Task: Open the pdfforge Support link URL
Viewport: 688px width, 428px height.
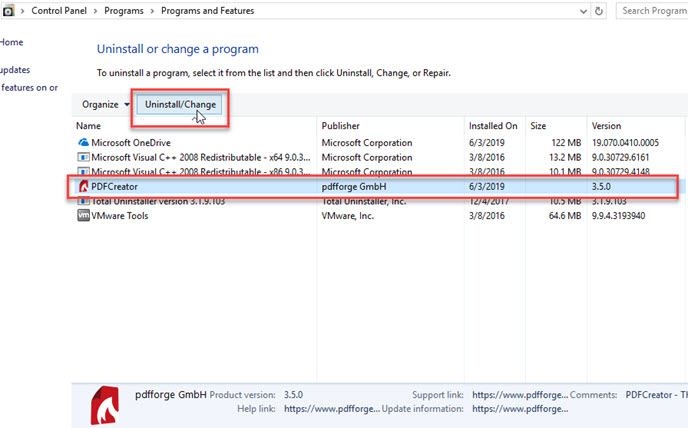Action: pos(520,395)
